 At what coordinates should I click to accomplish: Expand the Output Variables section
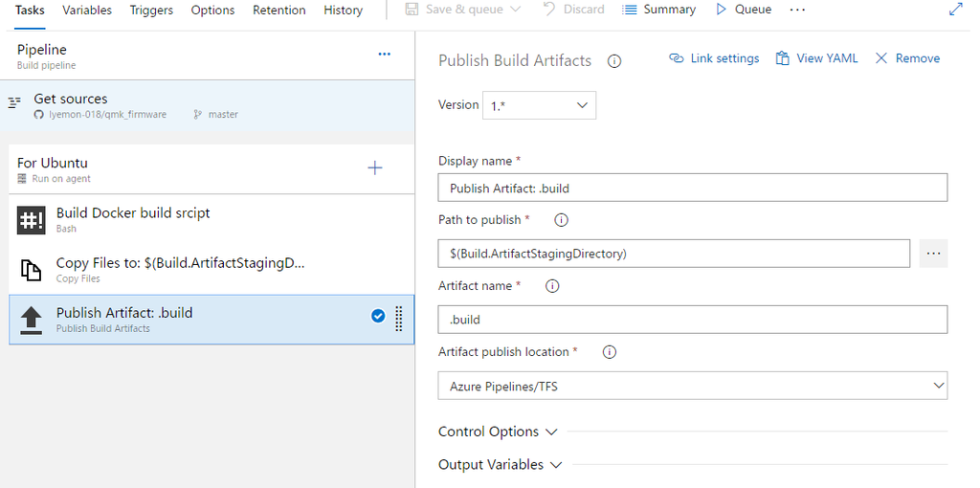point(500,465)
